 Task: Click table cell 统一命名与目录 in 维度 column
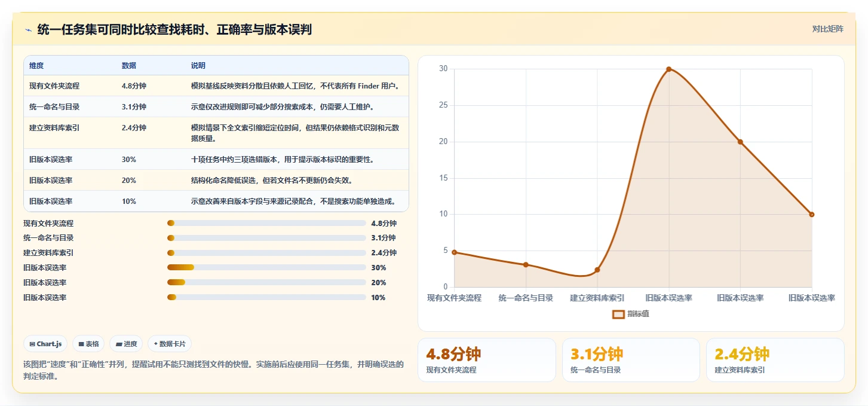(54, 106)
